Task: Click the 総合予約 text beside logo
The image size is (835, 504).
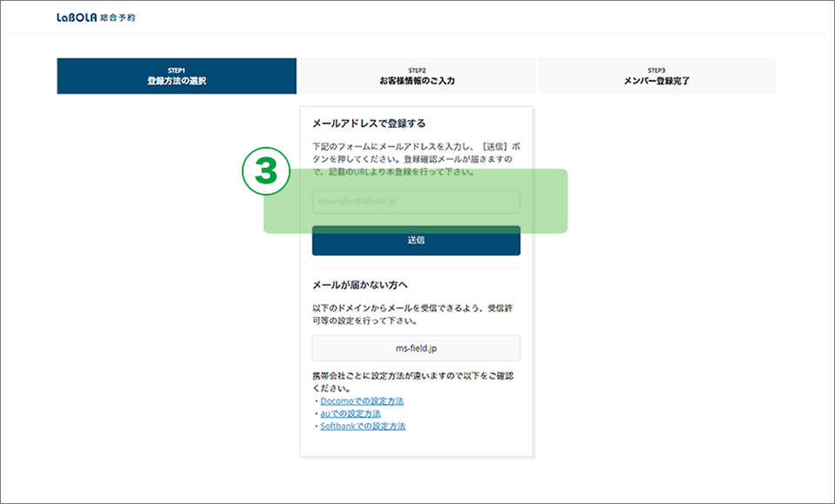Action: [x=118, y=17]
